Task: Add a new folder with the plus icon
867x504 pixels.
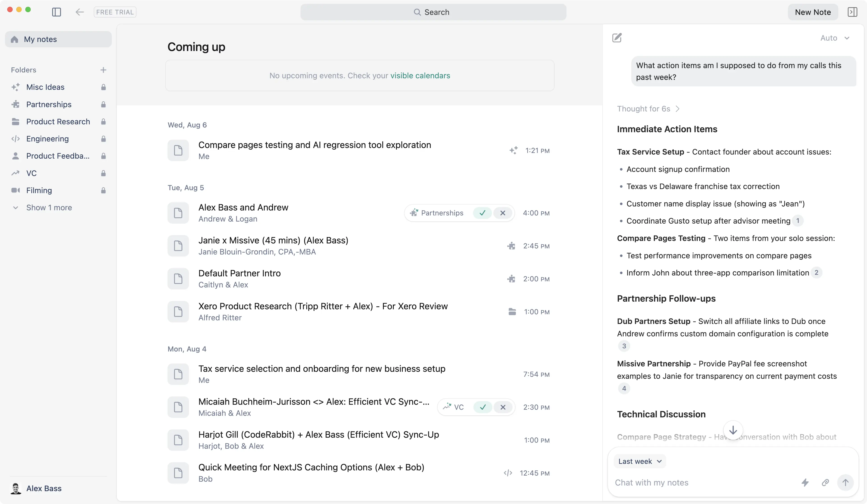Action: coord(103,70)
